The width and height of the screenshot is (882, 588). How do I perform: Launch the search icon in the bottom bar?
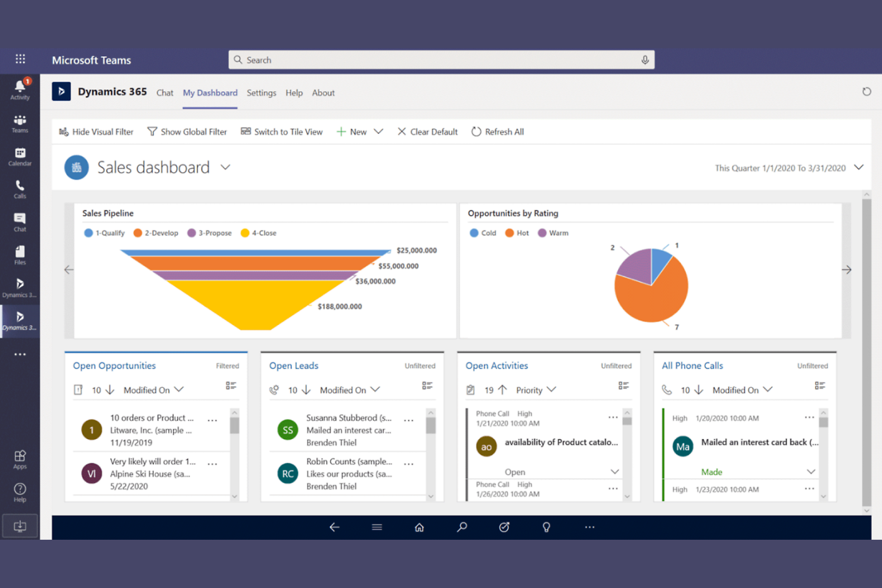pyautogui.click(x=462, y=527)
